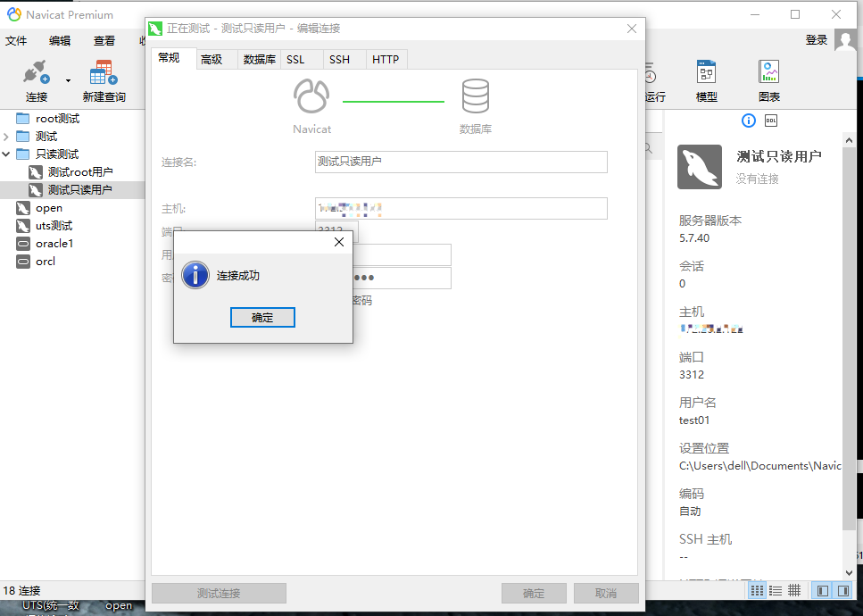Click the search icon behind the dialog
863x616 pixels.
pos(648,148)
